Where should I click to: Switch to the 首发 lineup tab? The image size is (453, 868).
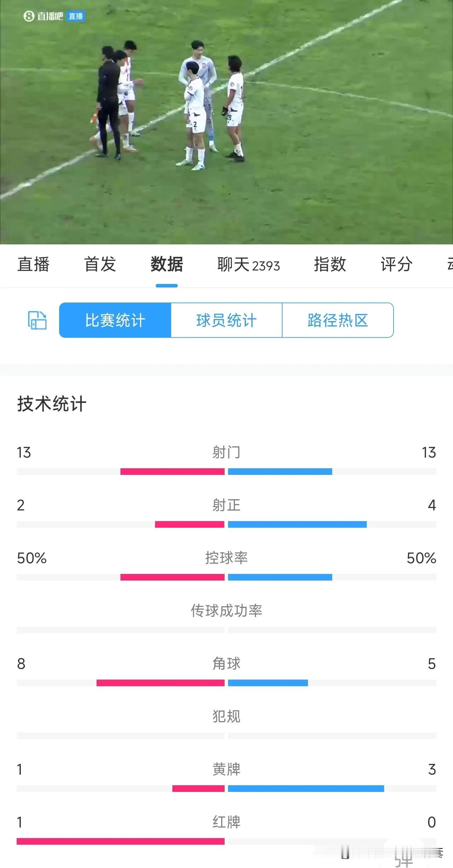pyautogui.click(x=100, y=264)
